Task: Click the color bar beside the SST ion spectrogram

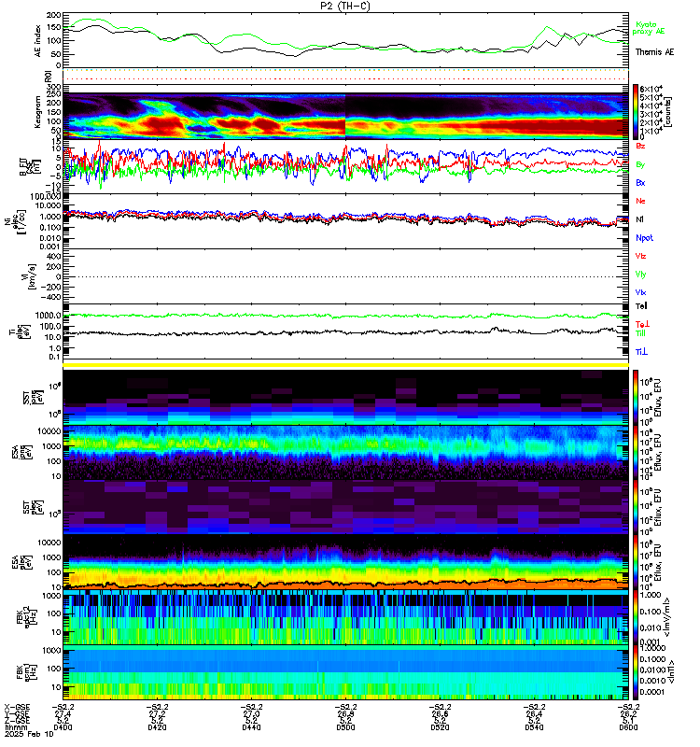Action: [x=636, y=397]
